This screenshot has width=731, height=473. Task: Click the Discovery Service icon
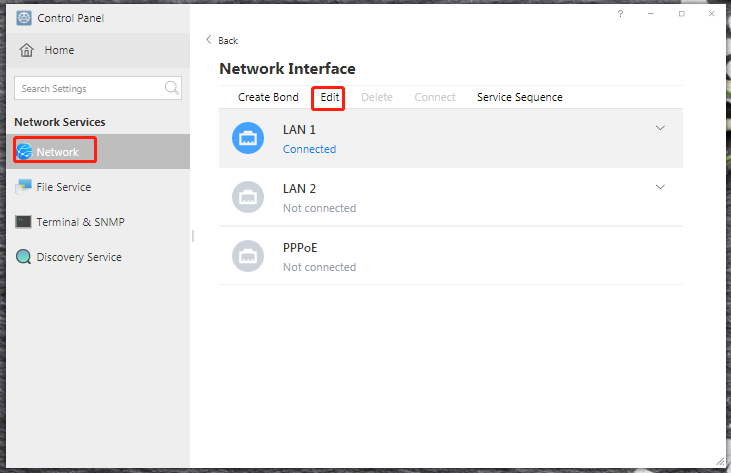tap(23, 257)
